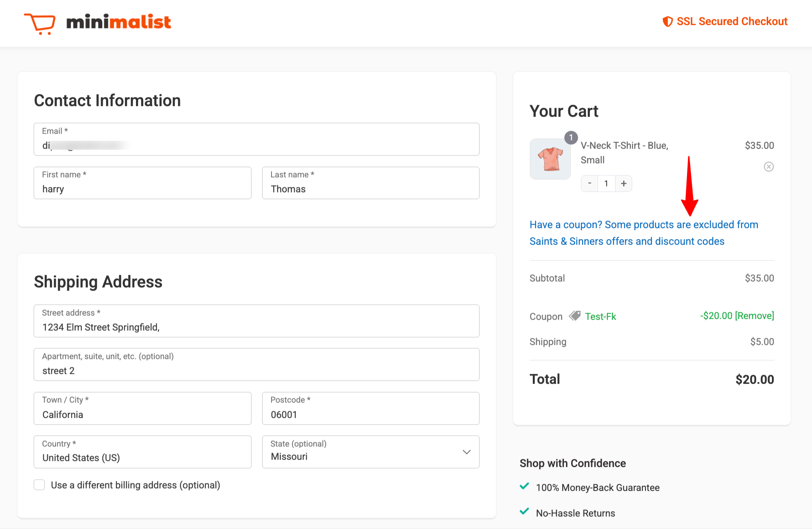Click the No-Hassle Returns checkmark icon
812x529 pixels.
coord(524,511)
